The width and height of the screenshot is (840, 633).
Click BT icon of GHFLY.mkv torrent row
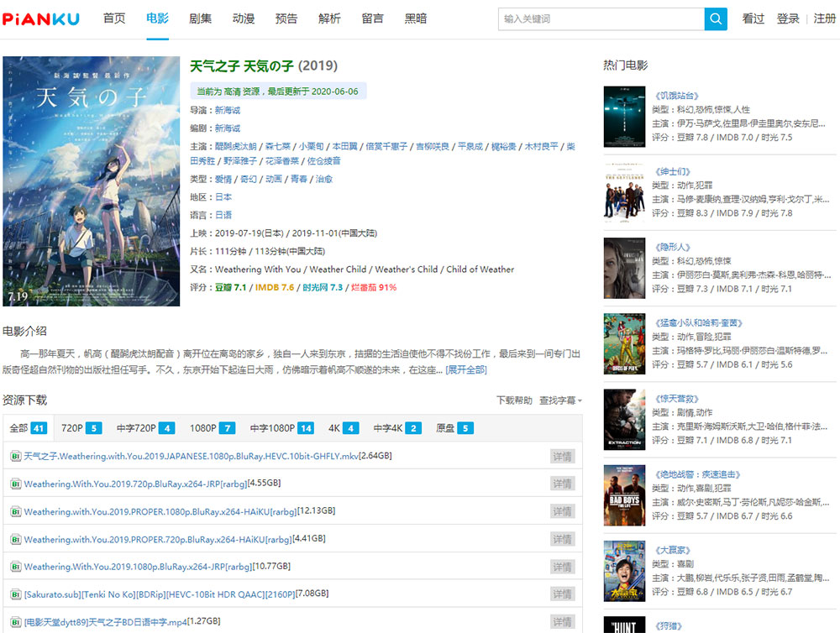(x=15, y=456)
